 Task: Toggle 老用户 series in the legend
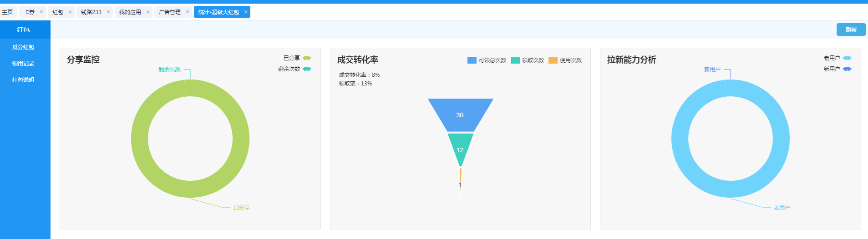(837, 58)
